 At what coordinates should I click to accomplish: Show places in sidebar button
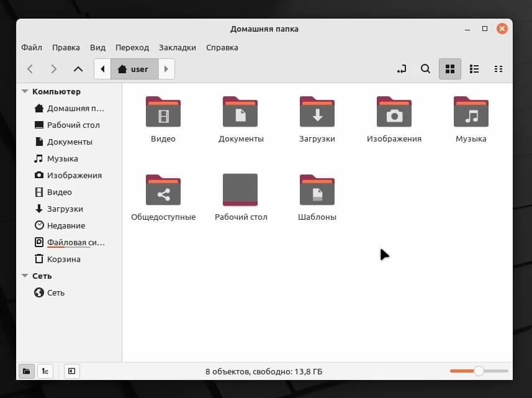pos(27,371)
